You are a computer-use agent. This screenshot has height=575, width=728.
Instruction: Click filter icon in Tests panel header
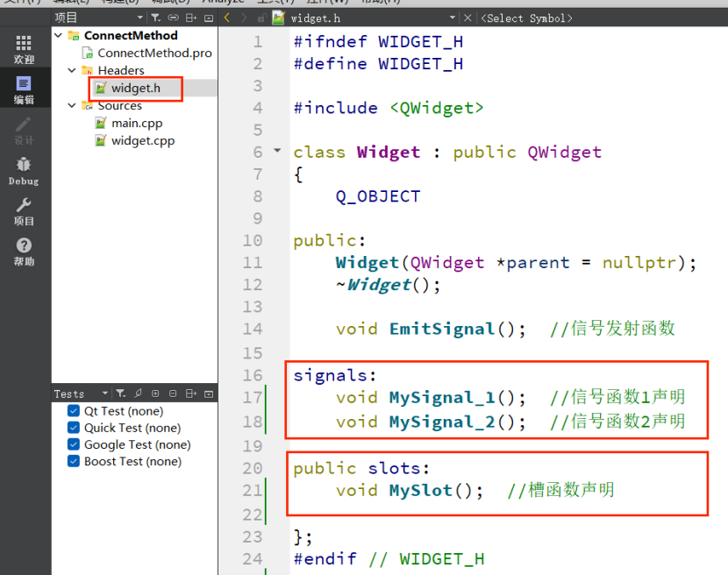coord(121,394)
